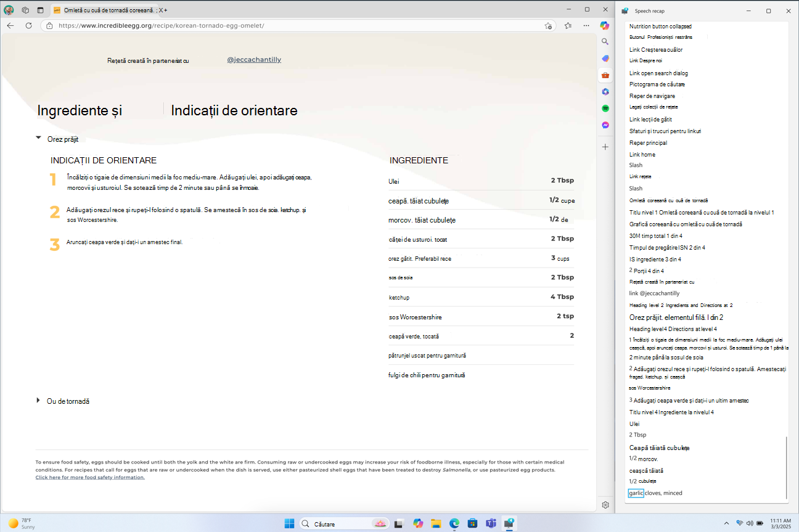799x532 pixels.
Task: Click the weather widget showing 78°F Sunny
Action: tap(22, 523)
